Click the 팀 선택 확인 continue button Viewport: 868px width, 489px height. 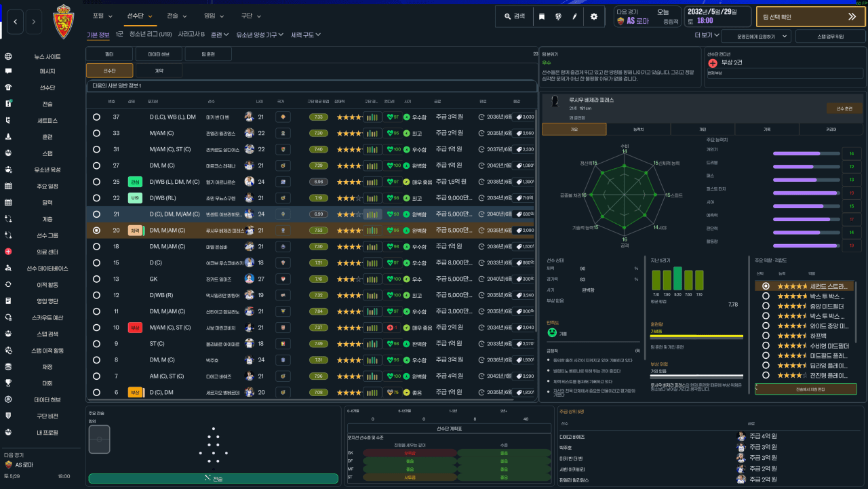click(810, 17)
